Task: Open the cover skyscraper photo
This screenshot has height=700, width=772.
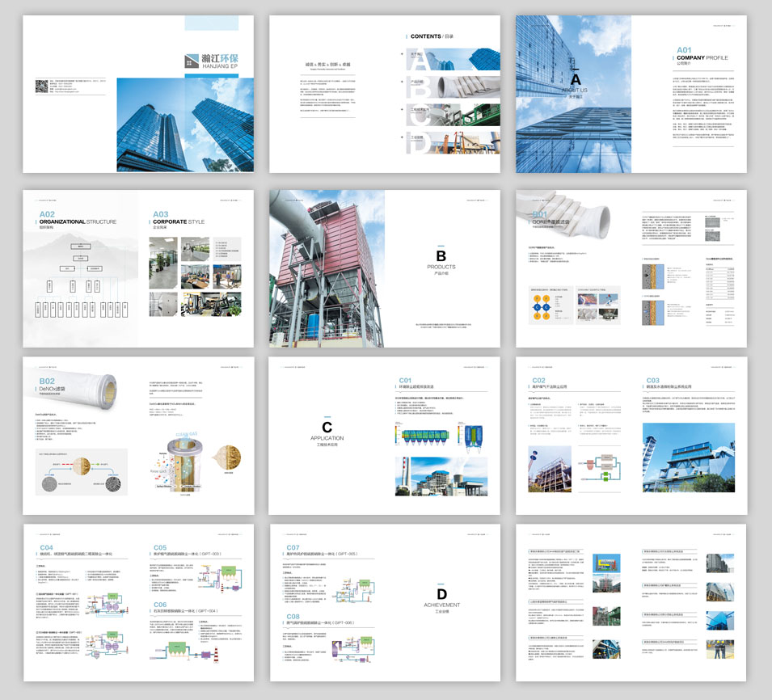Action: 186,124
